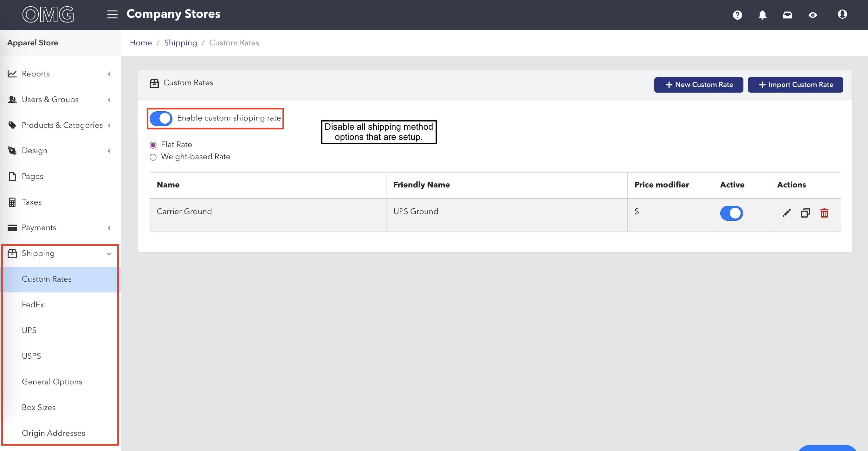Screen dimensions: 868x451
Task: Click the Custom Rates panel box icon
Action: point(154,83)
